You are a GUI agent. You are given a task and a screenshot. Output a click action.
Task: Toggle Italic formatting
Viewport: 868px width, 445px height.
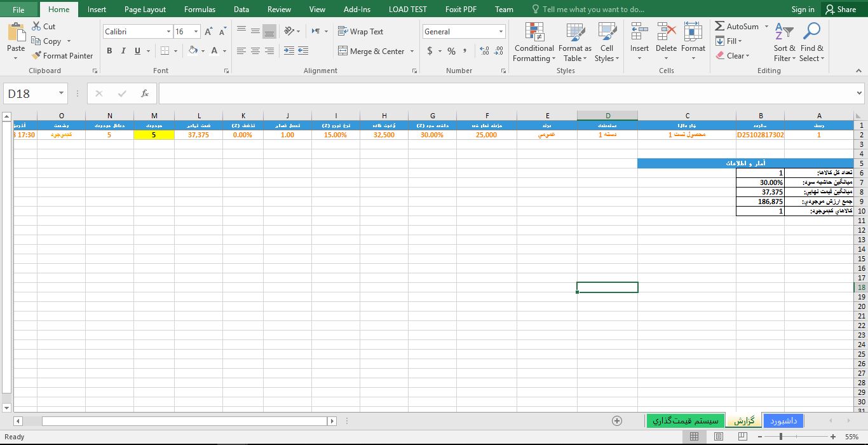click(x=123, y=51)
